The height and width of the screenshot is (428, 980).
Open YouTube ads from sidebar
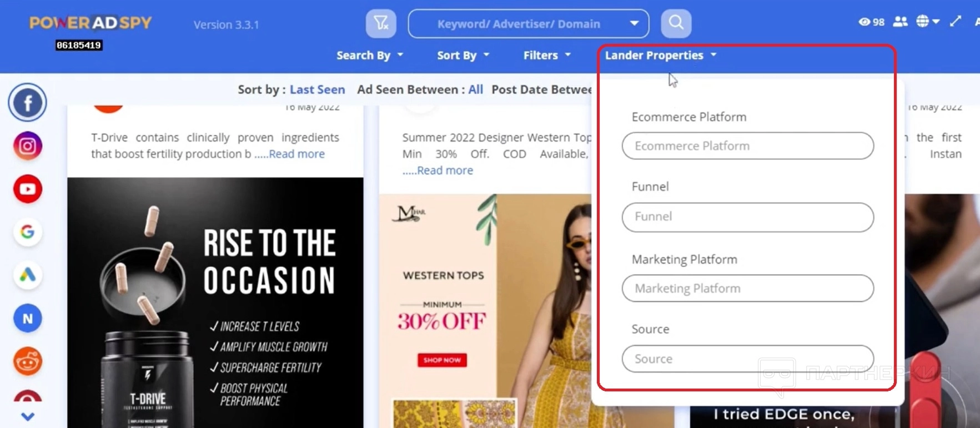pos(27,189)
